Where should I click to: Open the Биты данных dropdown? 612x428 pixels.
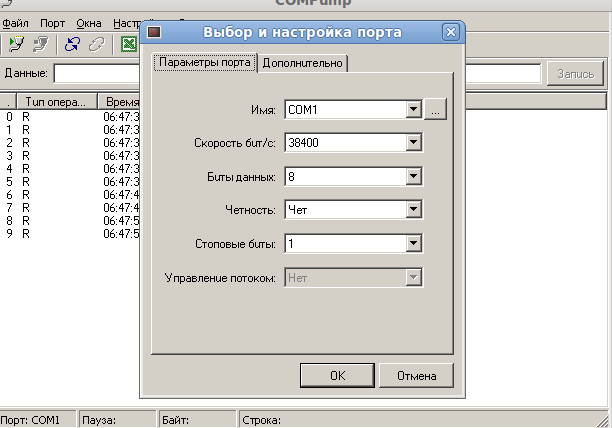pyautogui.click(x=413, y=176)
